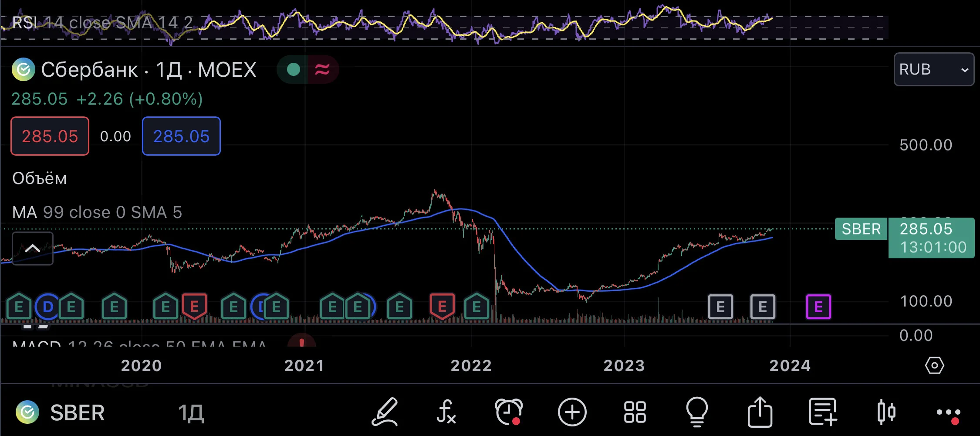Tap the 2022 label on the time axis

point(471,365)
